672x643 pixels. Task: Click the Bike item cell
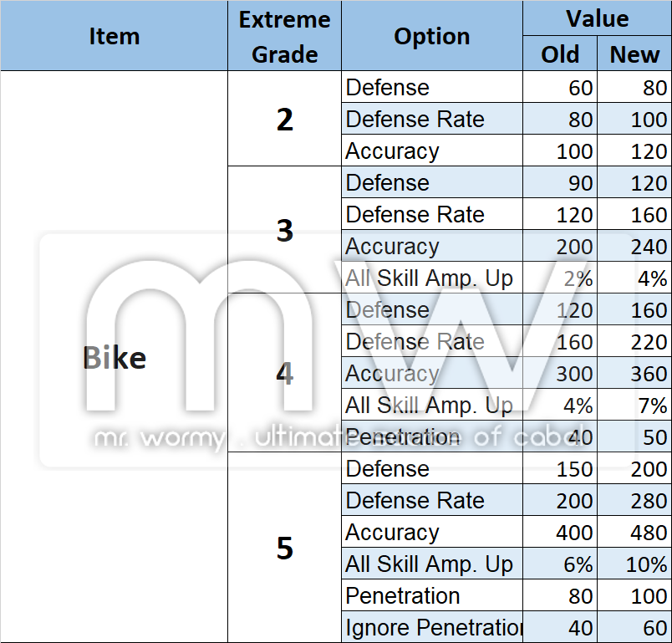[x=114, y=358]
